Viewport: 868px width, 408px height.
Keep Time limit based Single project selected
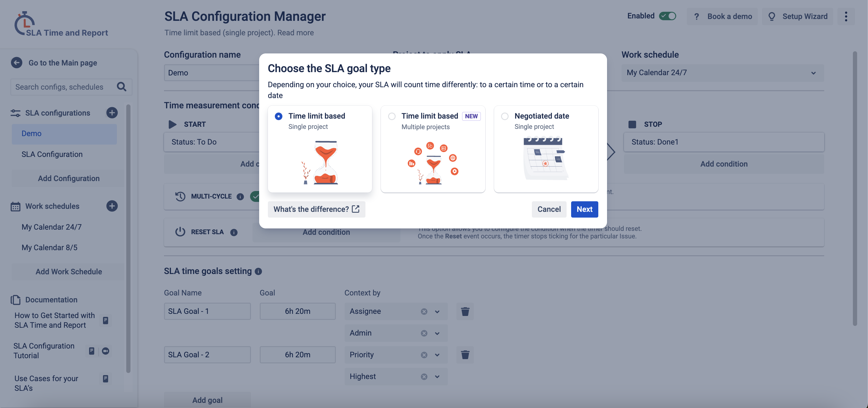point(278,116)
